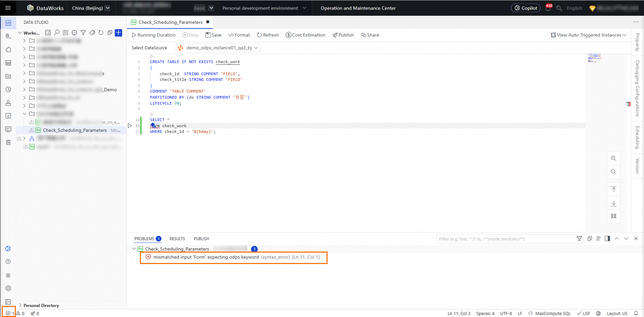The image size is (644, 317).
Task: Open the main hamburger menu
Action: tap(8, 8)
